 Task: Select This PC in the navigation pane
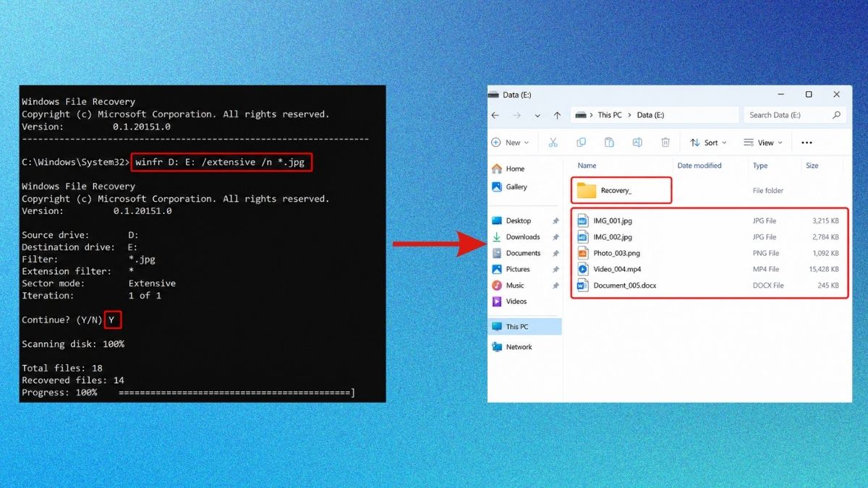pos(524,327)
